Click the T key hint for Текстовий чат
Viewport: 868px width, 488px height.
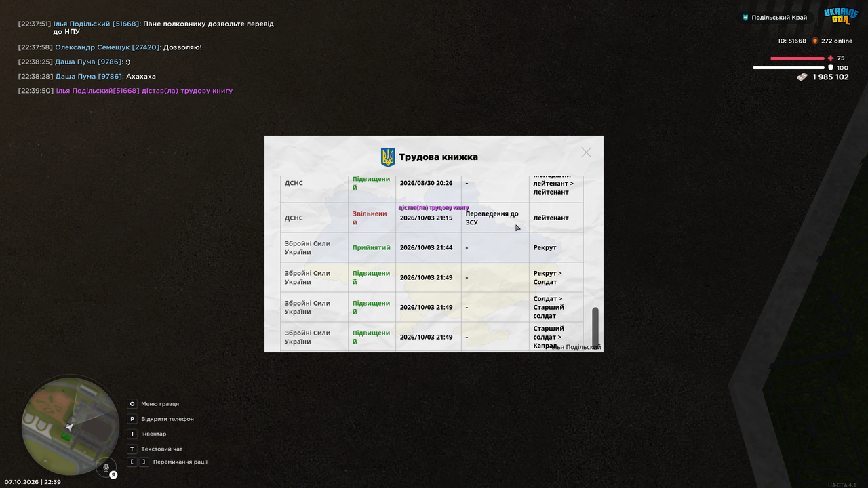point(132,449)
